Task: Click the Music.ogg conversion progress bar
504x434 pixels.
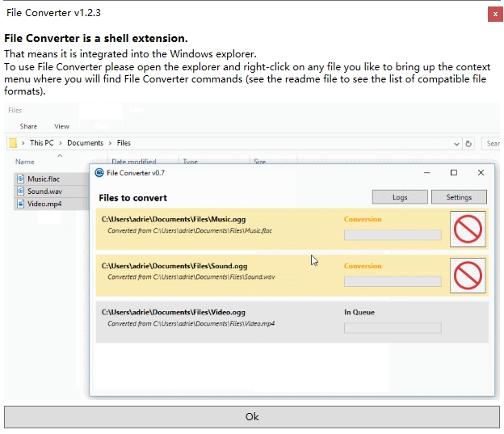Action: pos(393,235)
